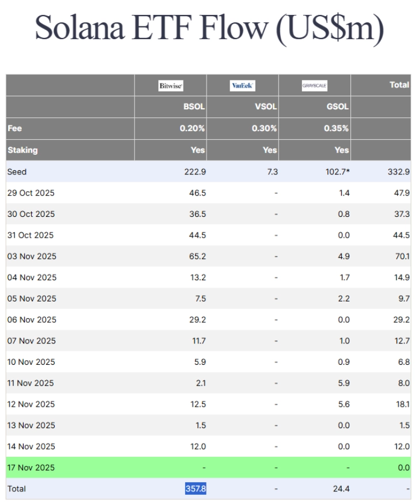The height and width of the screenshot is (504, 420).
Task: Click the Fee row label
Action: tap(14, 128)
